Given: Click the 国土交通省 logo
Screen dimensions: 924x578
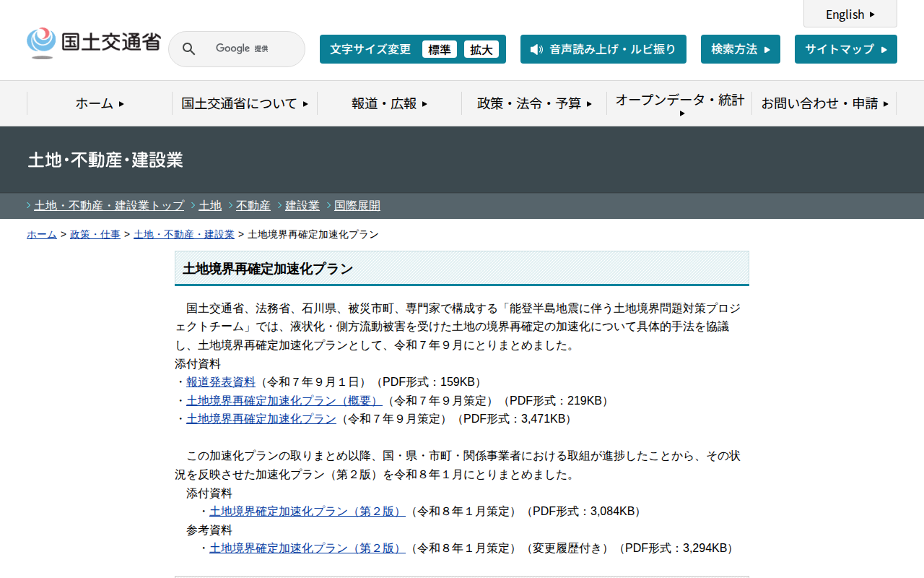Looking at the screenshot, I should [94, 43].
